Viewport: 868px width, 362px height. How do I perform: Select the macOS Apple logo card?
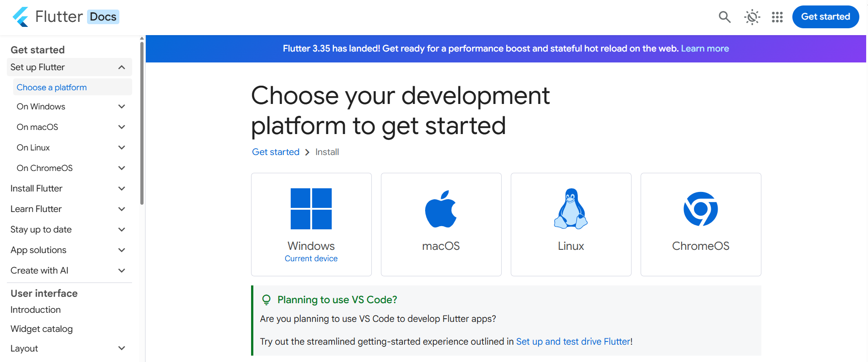point(441,209)
